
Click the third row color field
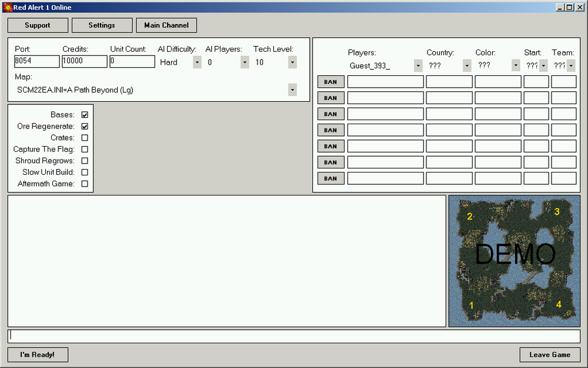point(498,114)
